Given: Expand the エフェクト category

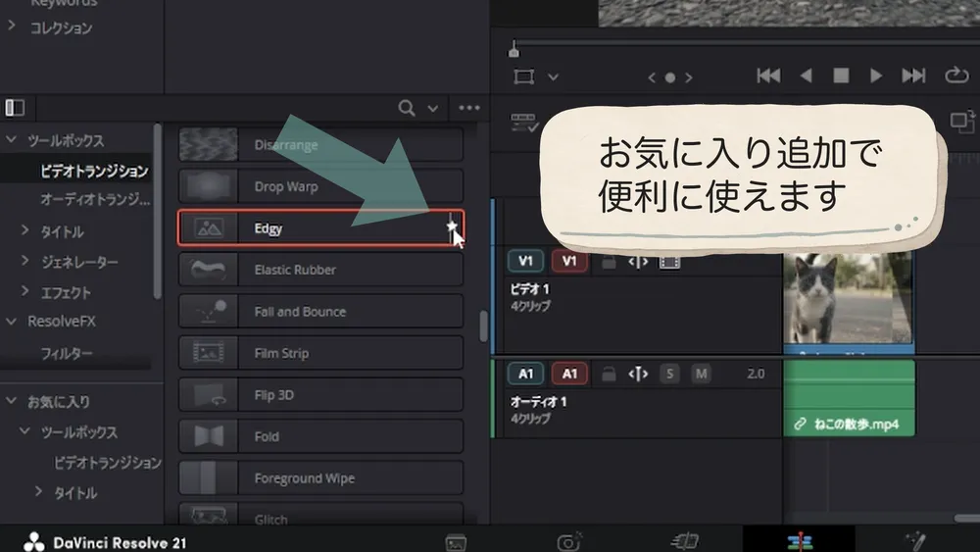Looking at the screenshot, I should tap(25, 290).
